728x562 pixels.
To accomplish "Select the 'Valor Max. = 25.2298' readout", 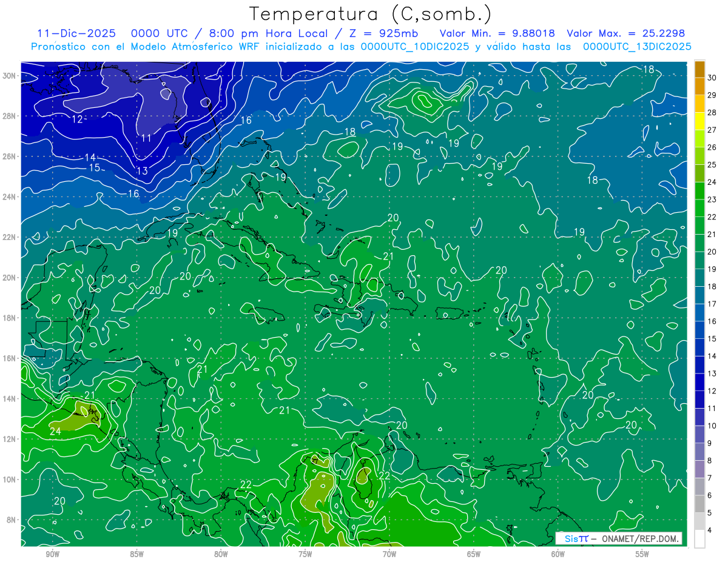I will (625, 33).
